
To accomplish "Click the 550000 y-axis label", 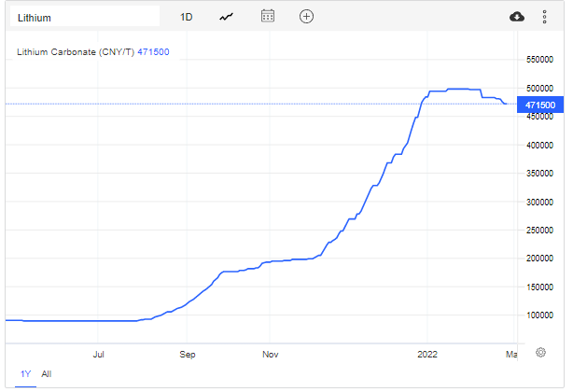I will 539,60.
